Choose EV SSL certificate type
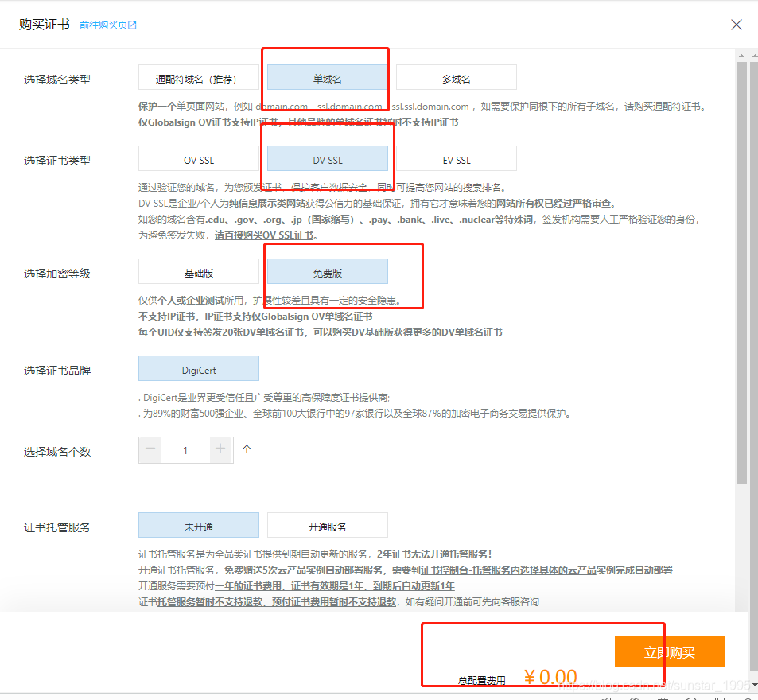The width and height of the screenshot is (758, 700). coord(456,159)
